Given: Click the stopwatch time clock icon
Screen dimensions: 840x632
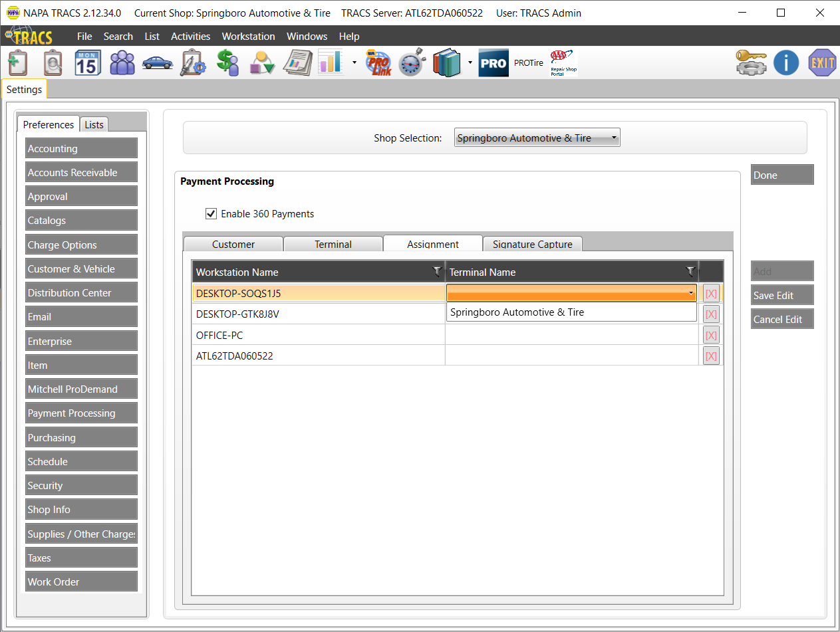Looking at the screenshot, I should coord(412,63).
